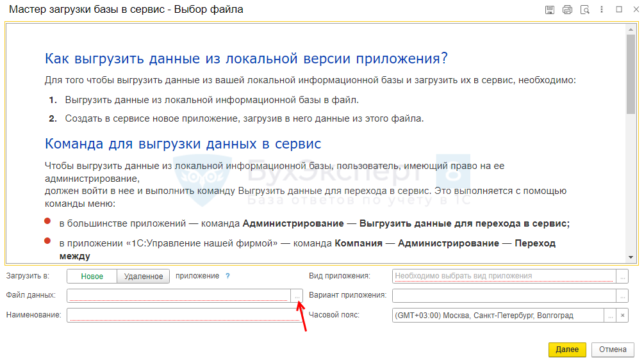
Task: Click the Отмена button
Action: (613, 349)
